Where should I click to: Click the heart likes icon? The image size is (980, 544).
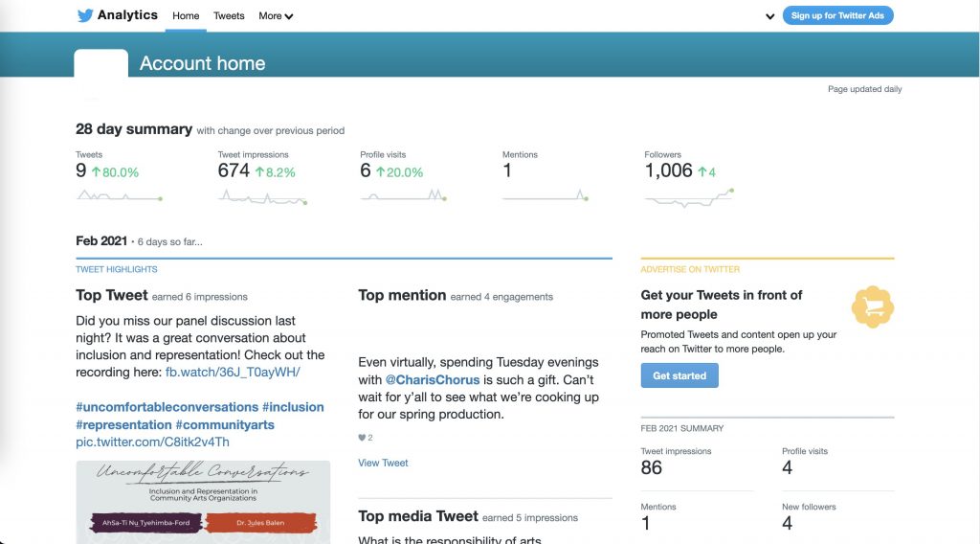[x=362, y=438]
